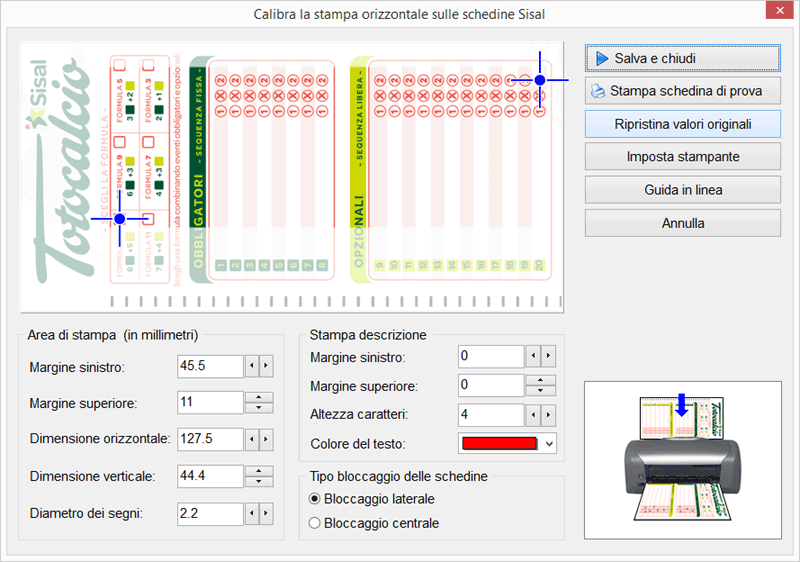Click the upper-right blue calibration crosshair marker
The height and width of the screenshot is (562, 800).
539,79
